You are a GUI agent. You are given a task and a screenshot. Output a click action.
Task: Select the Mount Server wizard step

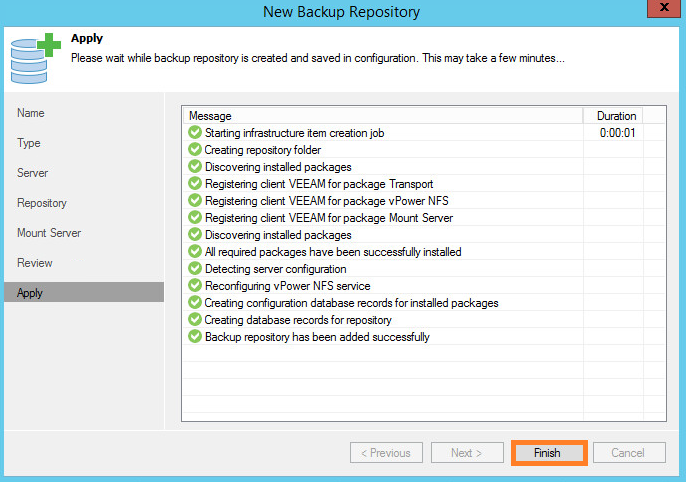[49, 233]
